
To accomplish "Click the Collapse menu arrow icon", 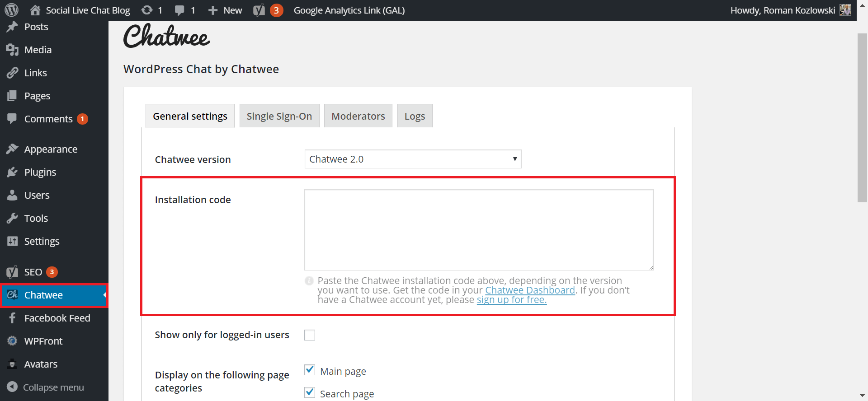I will (12, 387).
